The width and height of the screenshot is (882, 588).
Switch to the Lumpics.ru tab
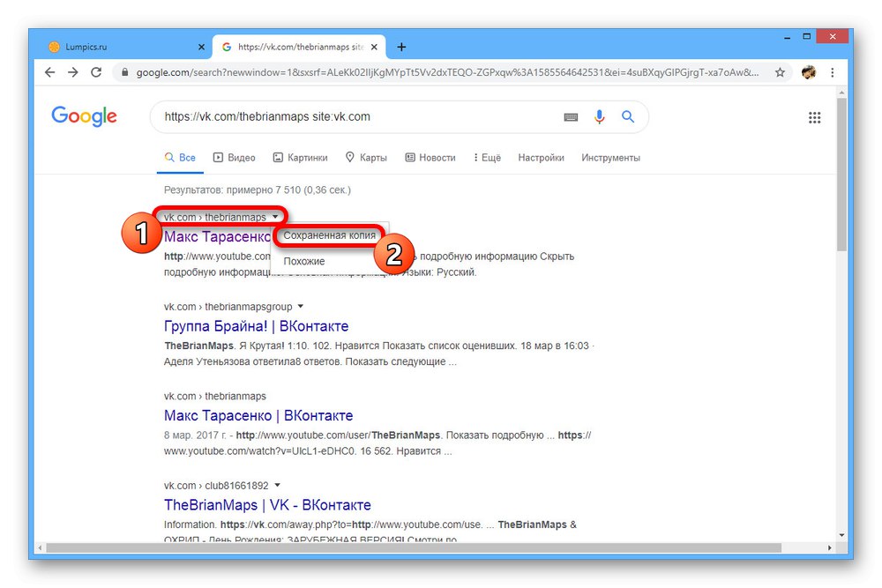pyautogui.click(x=123, y=48)
